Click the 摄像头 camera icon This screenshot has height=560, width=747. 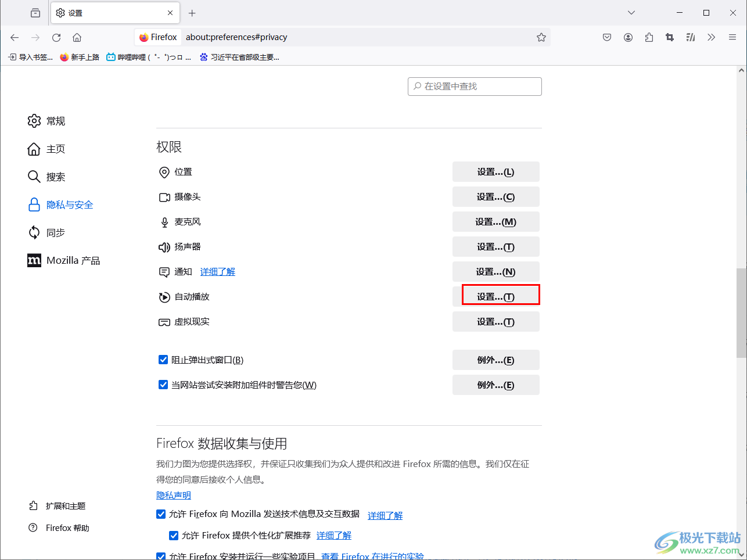click(x=164, y=198)
